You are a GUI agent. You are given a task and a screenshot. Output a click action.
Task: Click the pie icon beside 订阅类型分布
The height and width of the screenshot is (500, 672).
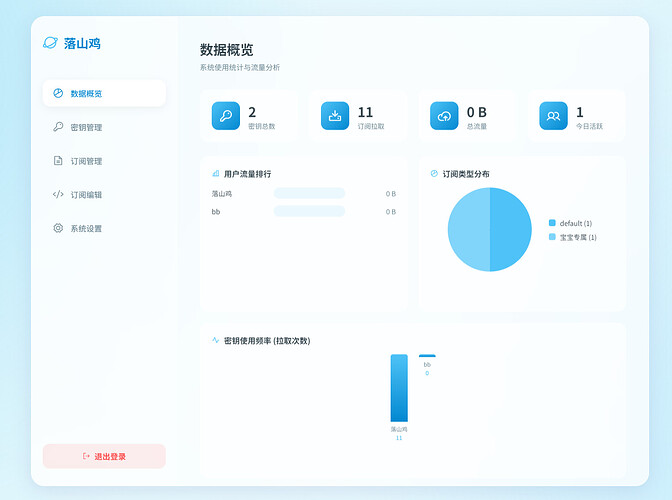tap(434, 174)
